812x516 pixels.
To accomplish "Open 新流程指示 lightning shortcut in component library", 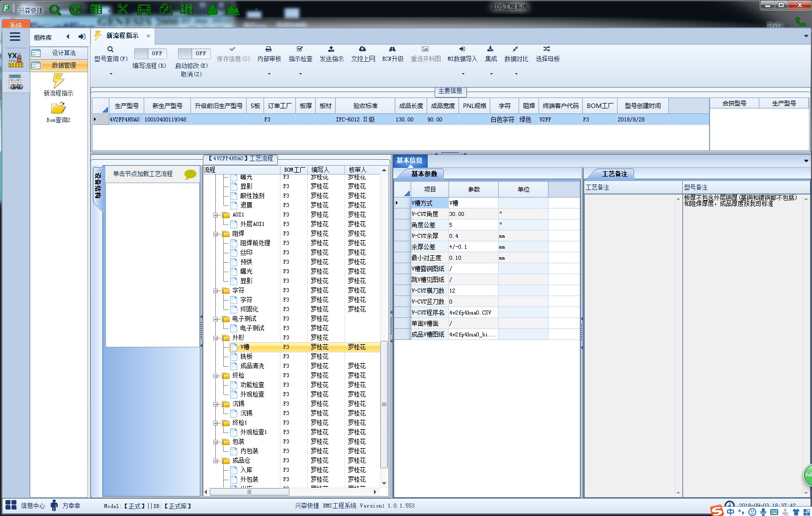I will [x=59, y=85].
